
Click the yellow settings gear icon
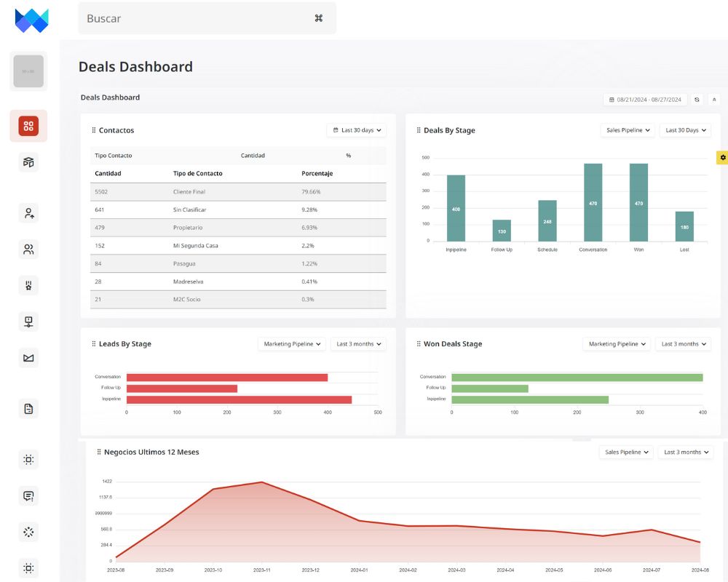pos(722,157)
